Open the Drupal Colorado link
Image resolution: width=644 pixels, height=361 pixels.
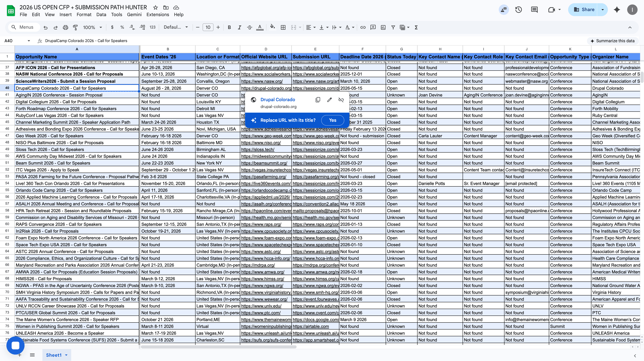[277, 100]
